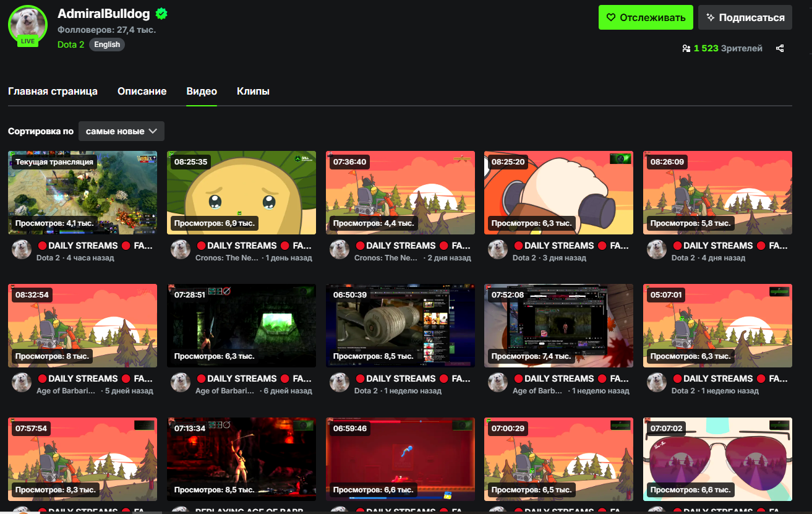Click the English language tag

[x=107, y=45]
